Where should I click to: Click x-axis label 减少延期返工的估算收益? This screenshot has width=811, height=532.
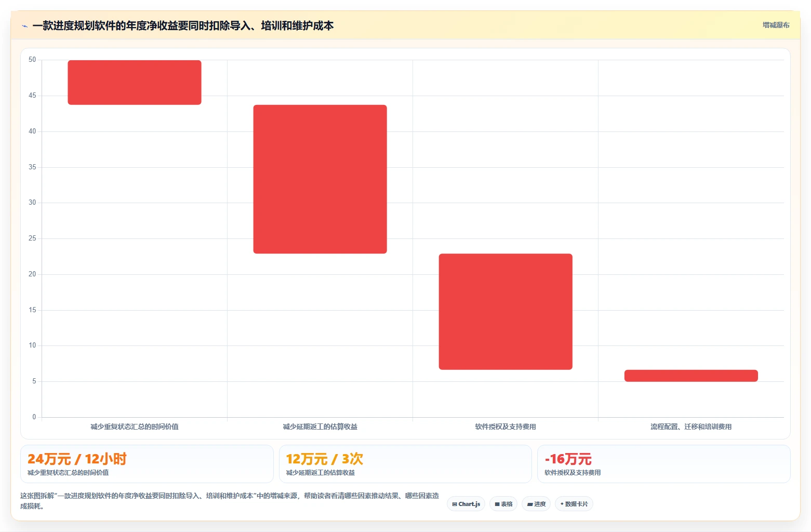(320, 427)
